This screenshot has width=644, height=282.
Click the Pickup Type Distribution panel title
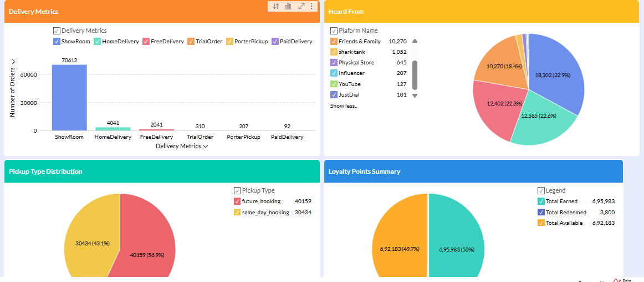click(x=45, y=172)
